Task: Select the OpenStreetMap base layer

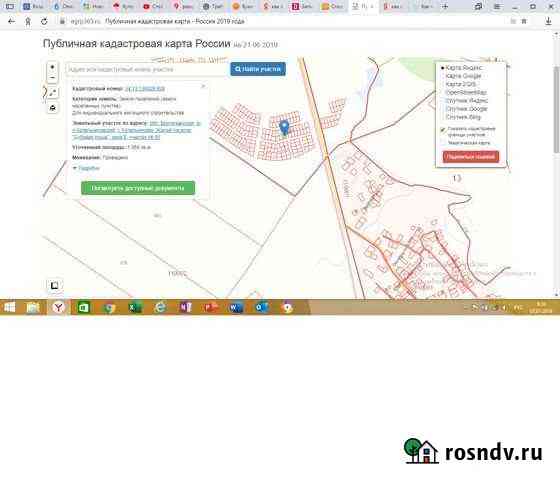Action: pos(466,92)
